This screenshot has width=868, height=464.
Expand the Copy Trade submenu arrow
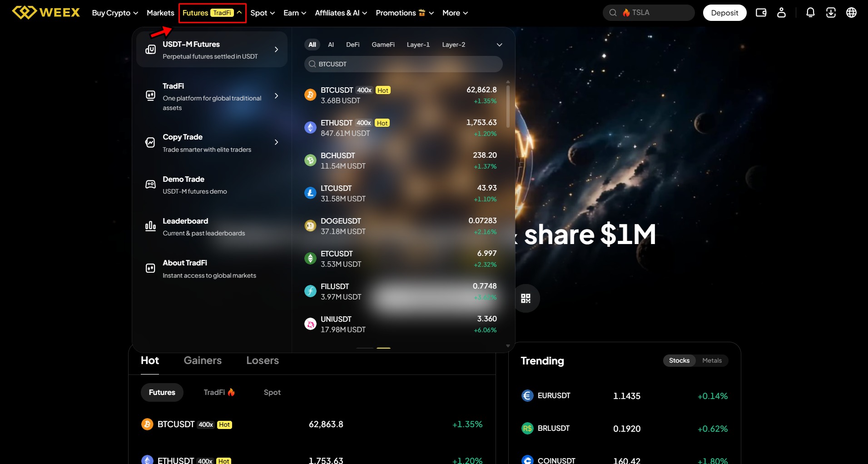(x=276, y=142)
